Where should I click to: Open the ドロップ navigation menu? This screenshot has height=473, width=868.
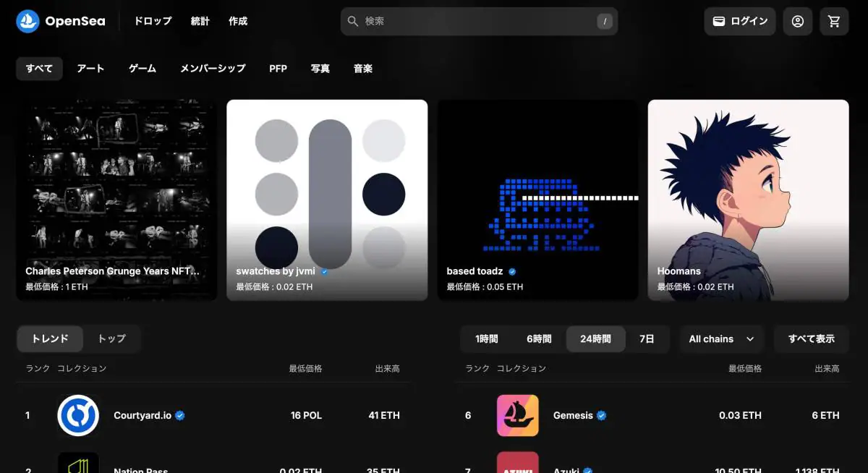click(x=153, y=22)
